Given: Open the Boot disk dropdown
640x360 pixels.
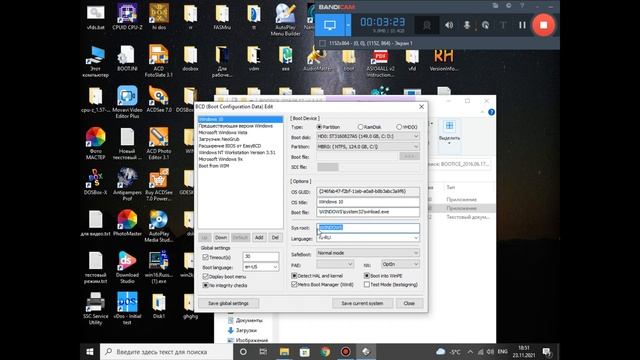Looking at the screenshot, I should (368, 136).
